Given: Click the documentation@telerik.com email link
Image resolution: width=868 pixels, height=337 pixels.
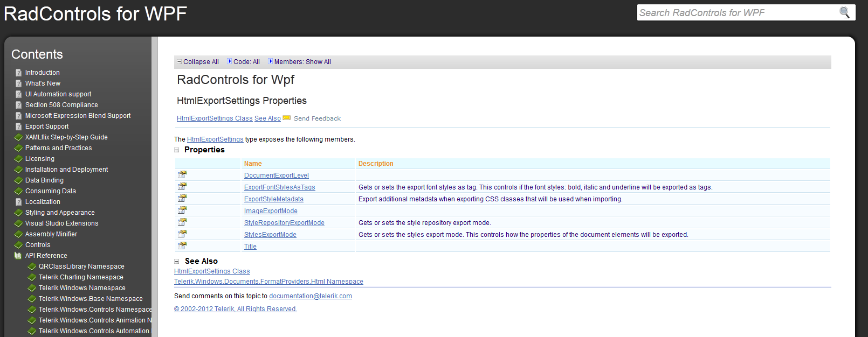Looking at the screenshot, I should click(x=311, y=296).
